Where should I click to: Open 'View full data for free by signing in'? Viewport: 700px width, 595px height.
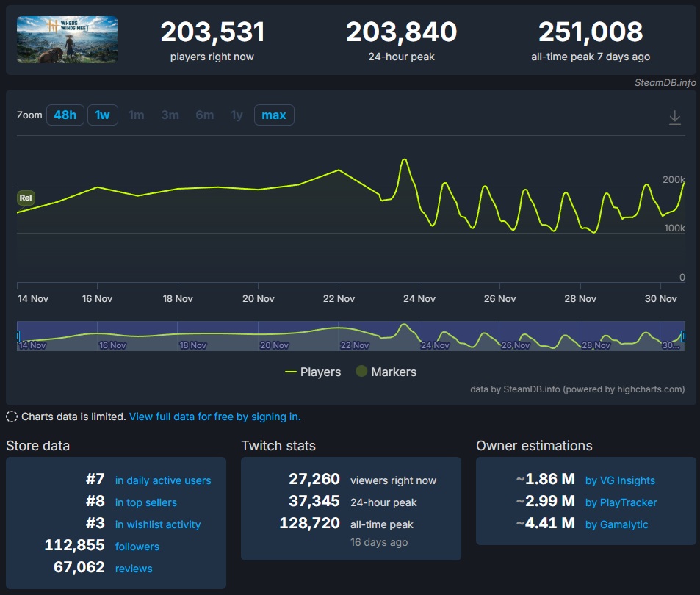[214, 416]
